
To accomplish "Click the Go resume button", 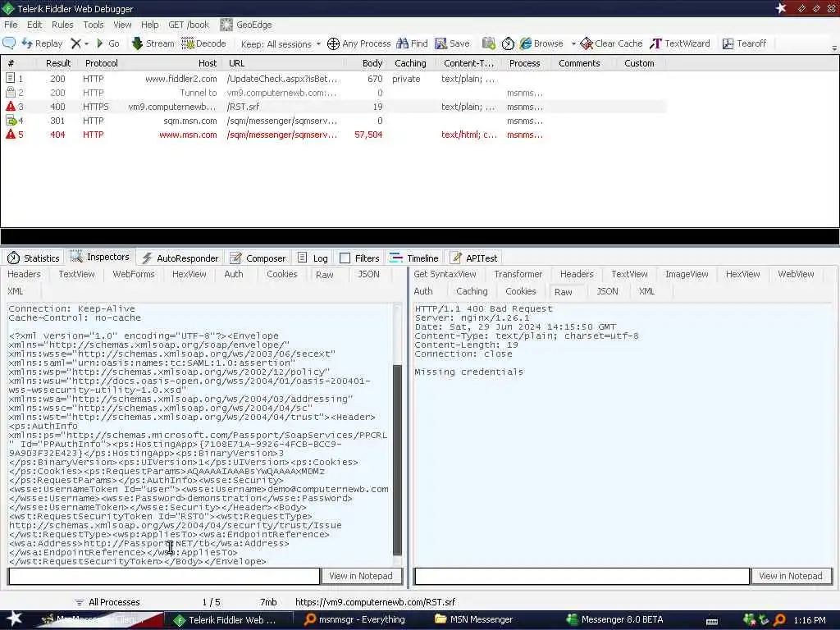I will pos(107,43).
